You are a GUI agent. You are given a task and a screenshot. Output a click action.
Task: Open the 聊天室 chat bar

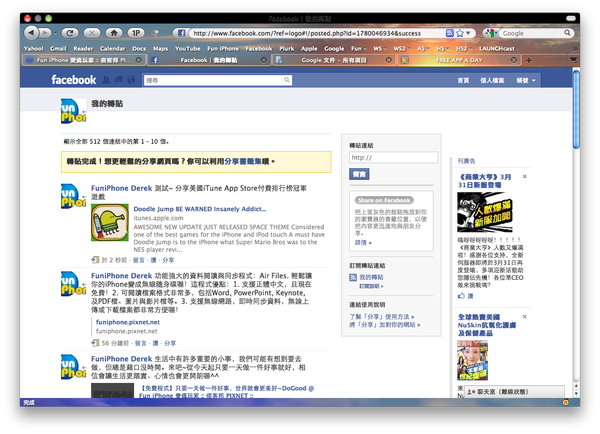pos(514,392)
